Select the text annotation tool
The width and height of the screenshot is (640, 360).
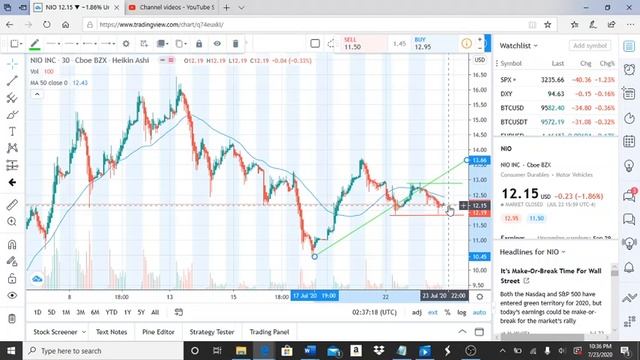click(x=12, y=131)
